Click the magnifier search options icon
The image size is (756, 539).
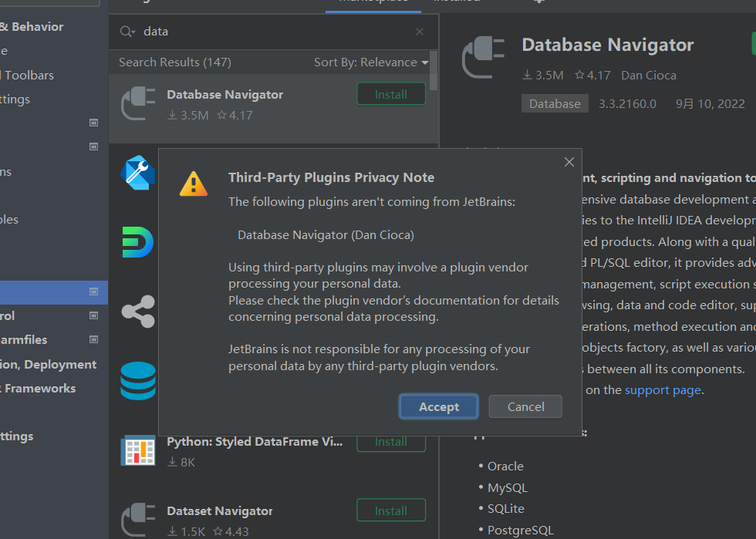127,32
